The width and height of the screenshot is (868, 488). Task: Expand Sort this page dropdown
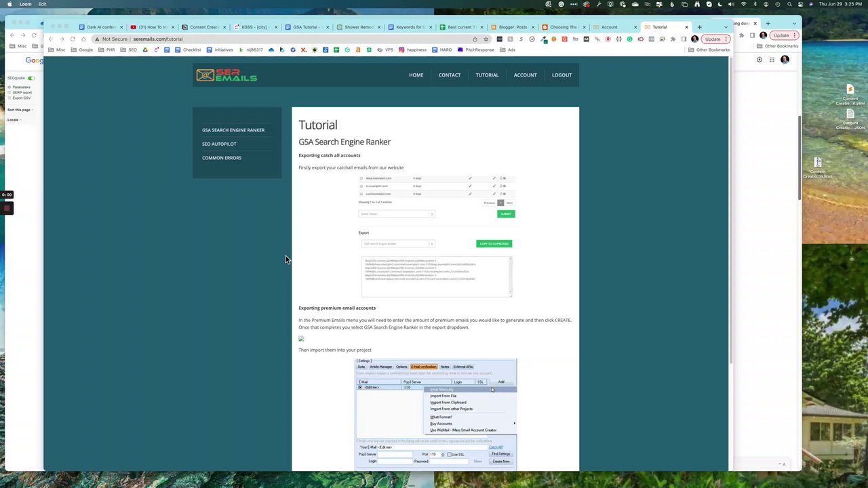click(x=20, y=110)
